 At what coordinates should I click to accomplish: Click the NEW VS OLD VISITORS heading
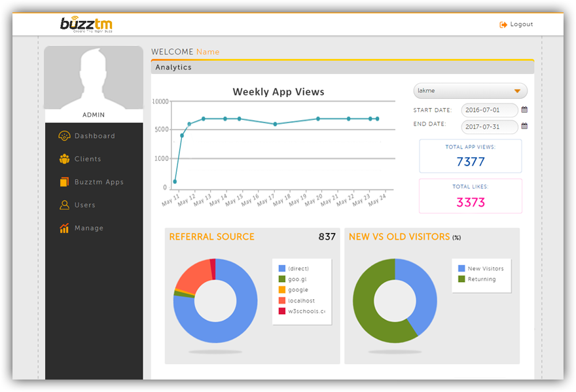[x=399, y=237]
